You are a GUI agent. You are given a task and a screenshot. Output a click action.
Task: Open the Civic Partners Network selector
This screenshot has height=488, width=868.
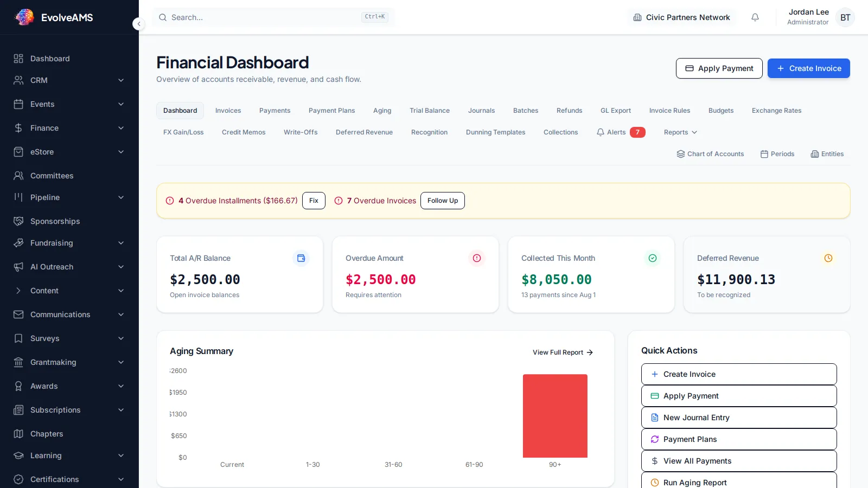coord(682,17)
